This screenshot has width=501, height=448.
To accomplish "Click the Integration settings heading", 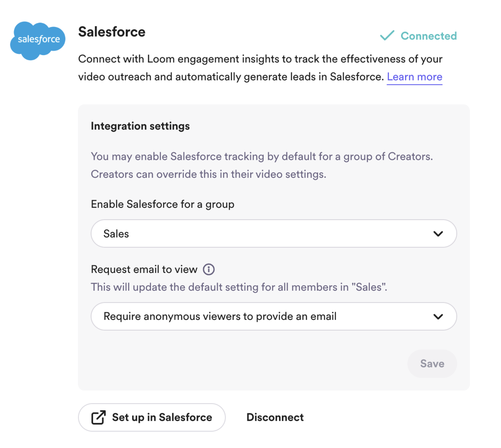I will [140, 126].
